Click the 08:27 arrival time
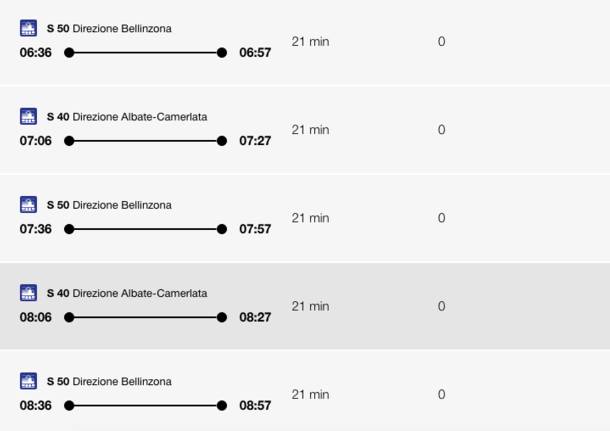 (x=255, y=317)
